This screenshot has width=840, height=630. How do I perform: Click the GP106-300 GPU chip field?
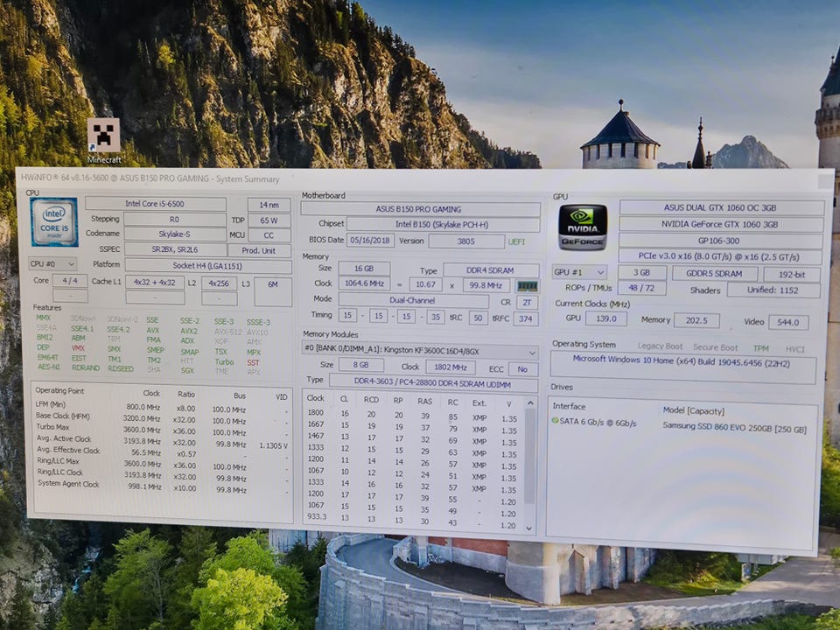pos(720,241)
